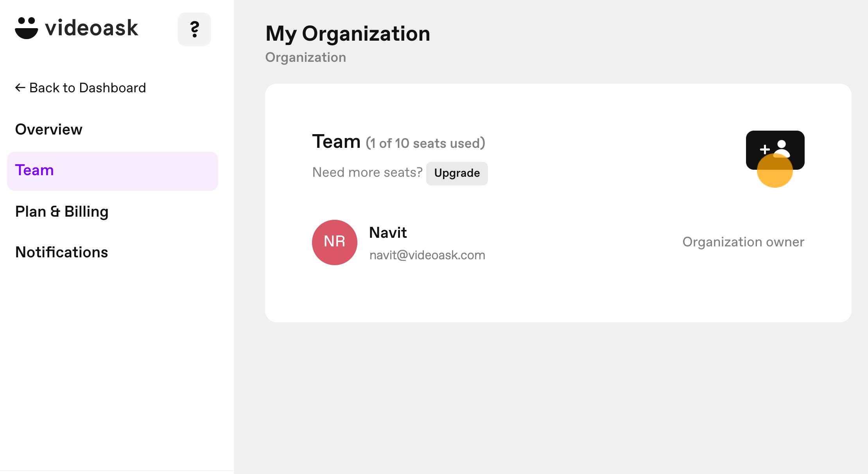Go back to Dashboard

tap(81, 88)
